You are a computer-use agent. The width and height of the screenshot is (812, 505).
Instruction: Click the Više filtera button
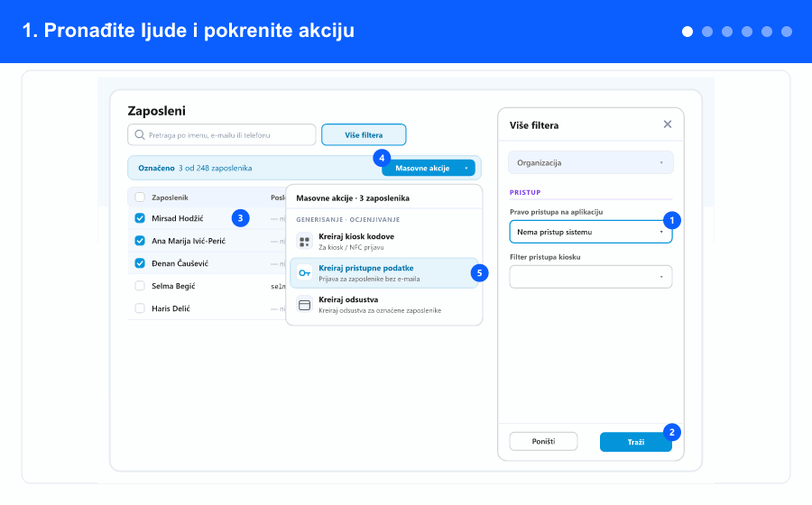(364, 135)
